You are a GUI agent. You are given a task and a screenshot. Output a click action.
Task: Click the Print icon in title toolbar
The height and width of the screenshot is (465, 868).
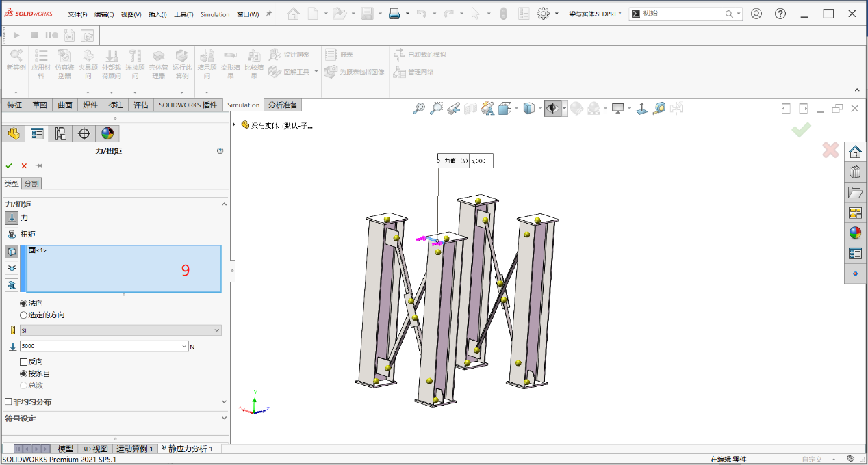[x=394, y=14]
